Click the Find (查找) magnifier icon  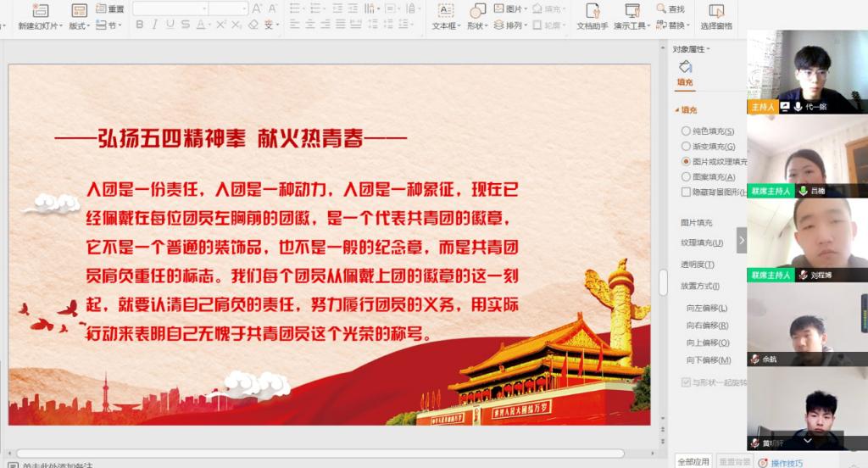click(x=662, y=8)
